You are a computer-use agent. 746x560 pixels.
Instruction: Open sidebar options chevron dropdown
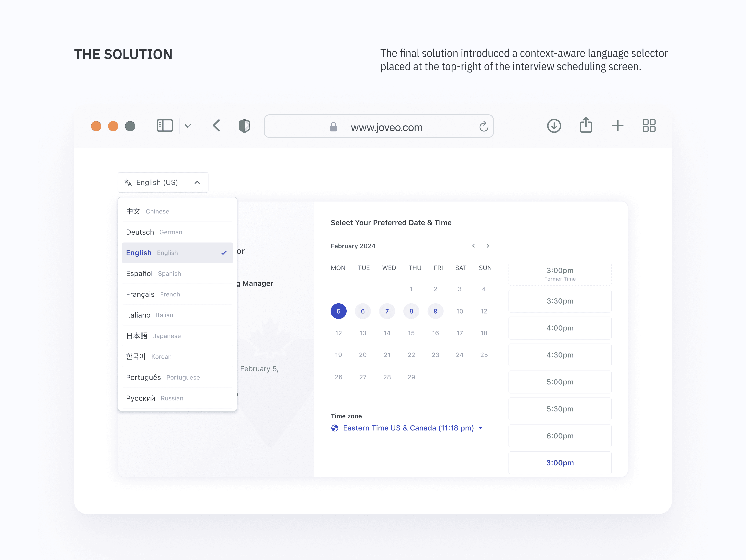pos(188,126)
